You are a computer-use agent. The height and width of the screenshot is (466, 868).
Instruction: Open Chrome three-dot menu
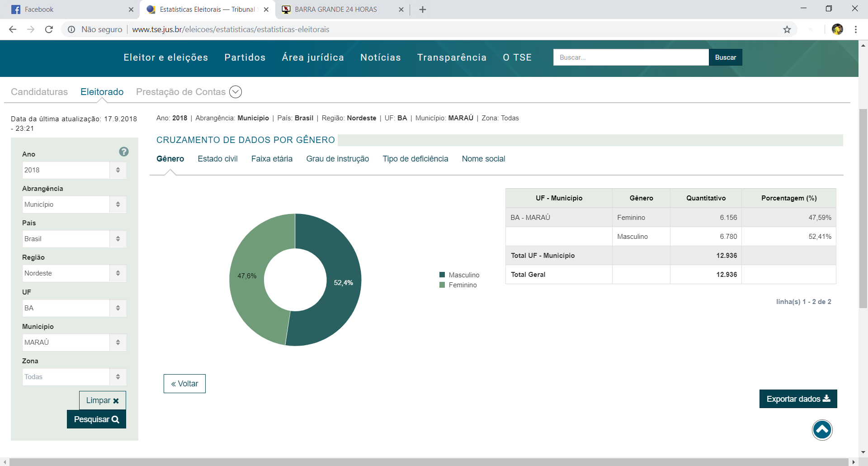[855, 29]
